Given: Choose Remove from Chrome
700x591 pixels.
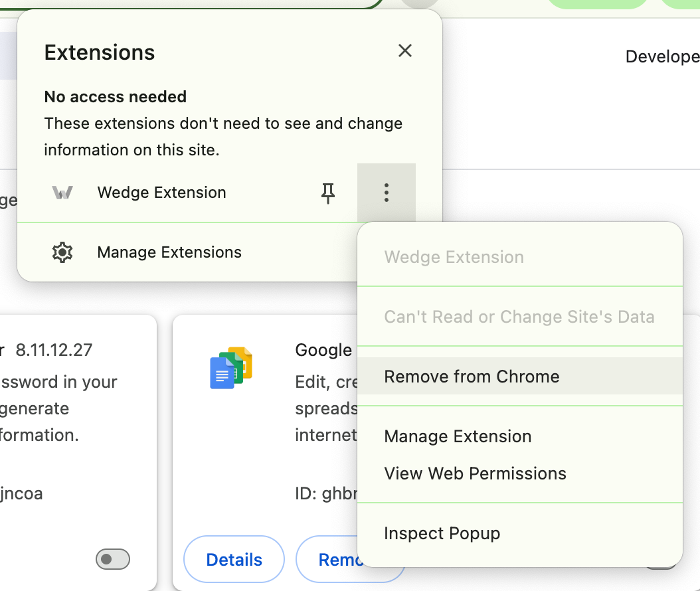Looking at the screenshot, I should [x=520, y=377].
